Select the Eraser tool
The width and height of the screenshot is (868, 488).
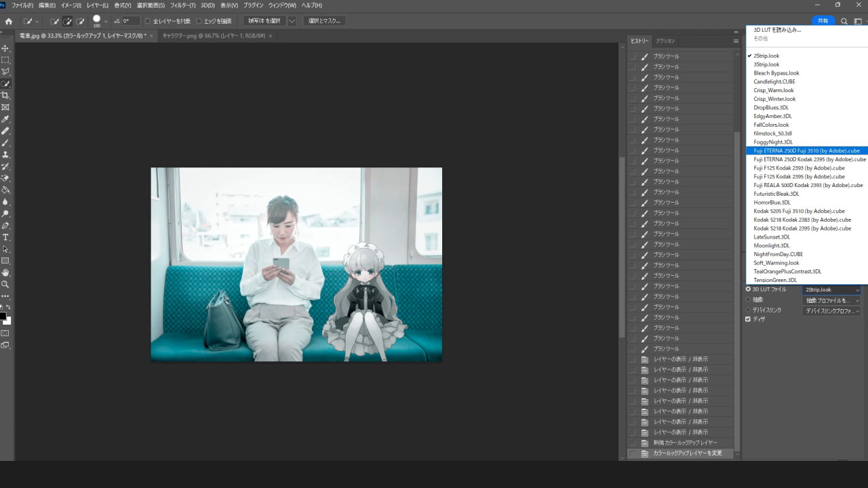coord(5,178)
